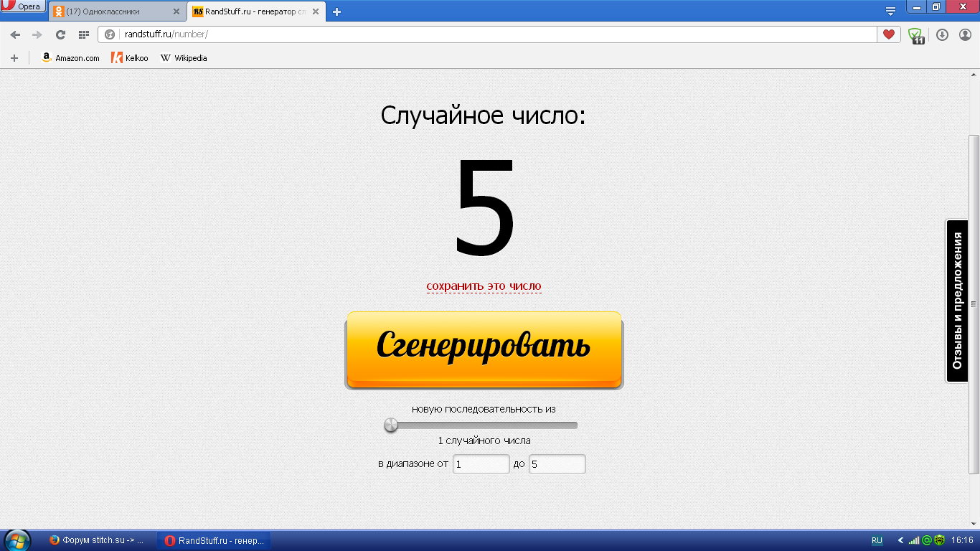Open the downloads arrow icon
This screenshot has width=980, height=551.
tap(942, 34)
